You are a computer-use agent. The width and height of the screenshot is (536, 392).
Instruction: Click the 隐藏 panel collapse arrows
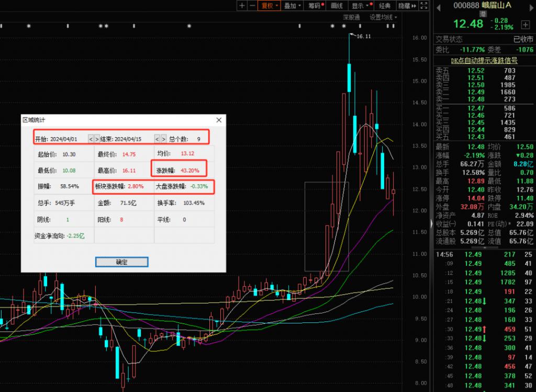tap(407, 6)
